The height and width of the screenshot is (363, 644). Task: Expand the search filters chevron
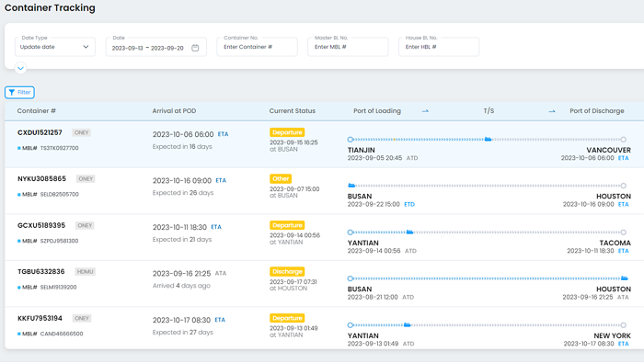[x=20, y=68]
